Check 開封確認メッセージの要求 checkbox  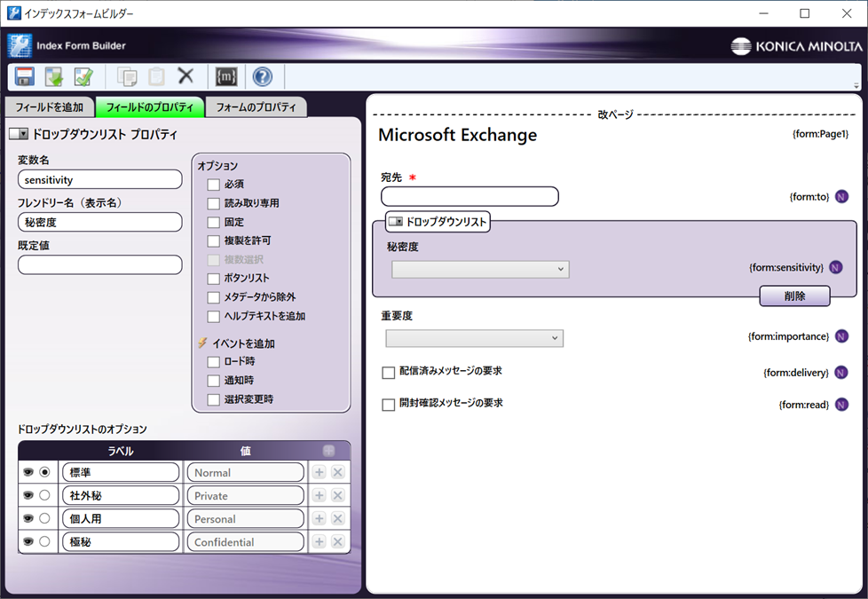(x=389, y=404)
